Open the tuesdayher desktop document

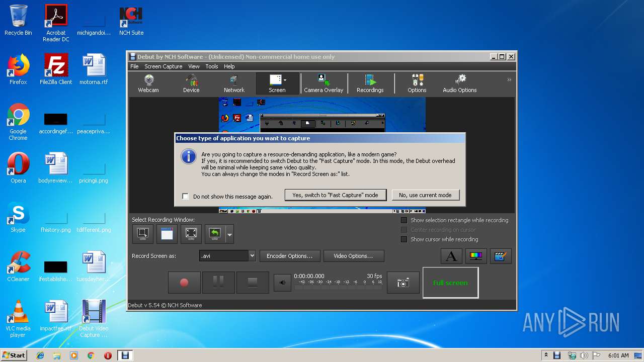(94, 266)
